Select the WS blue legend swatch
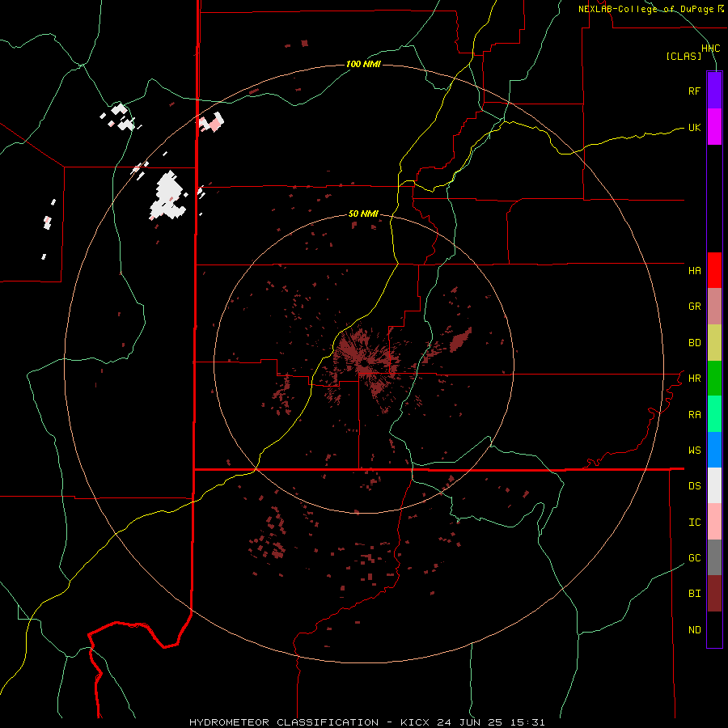The width and height of the screenshot is (728, 728). [714, 450]
